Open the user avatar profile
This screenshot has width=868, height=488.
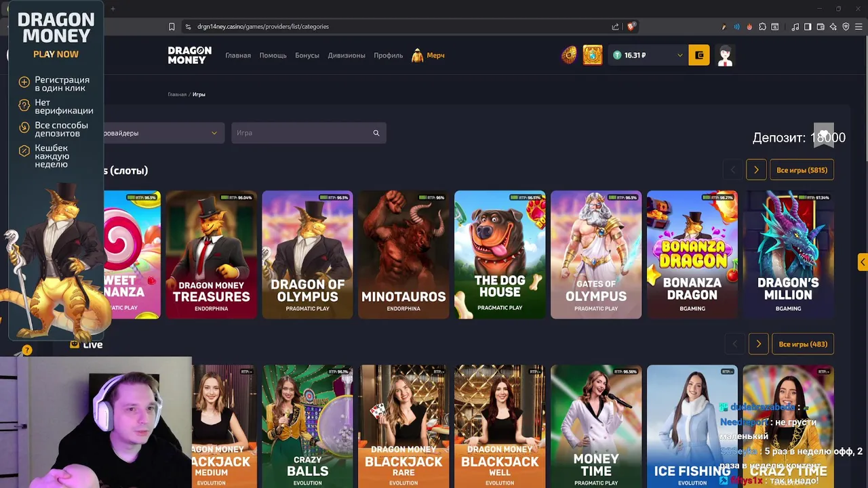(x=725, y=55)
